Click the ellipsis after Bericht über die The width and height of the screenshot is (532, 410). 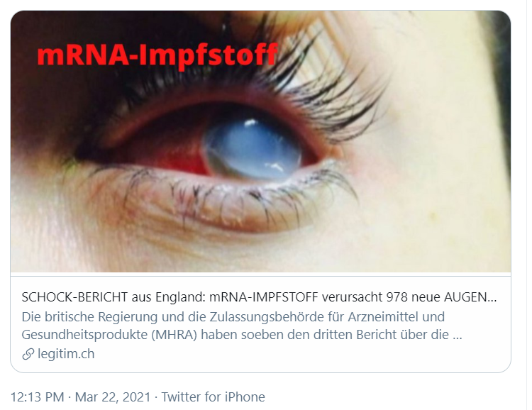pos(458,335)
